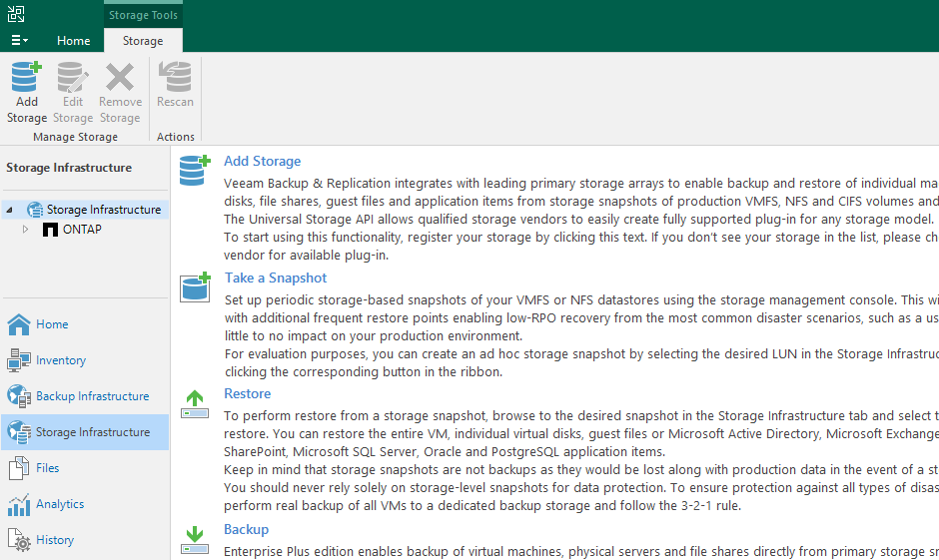Image resolution: width=939 pixels, height=560 pixels.
Task: Click the 'Actions' ribbon group label
Action: click(x=176, y=137)
